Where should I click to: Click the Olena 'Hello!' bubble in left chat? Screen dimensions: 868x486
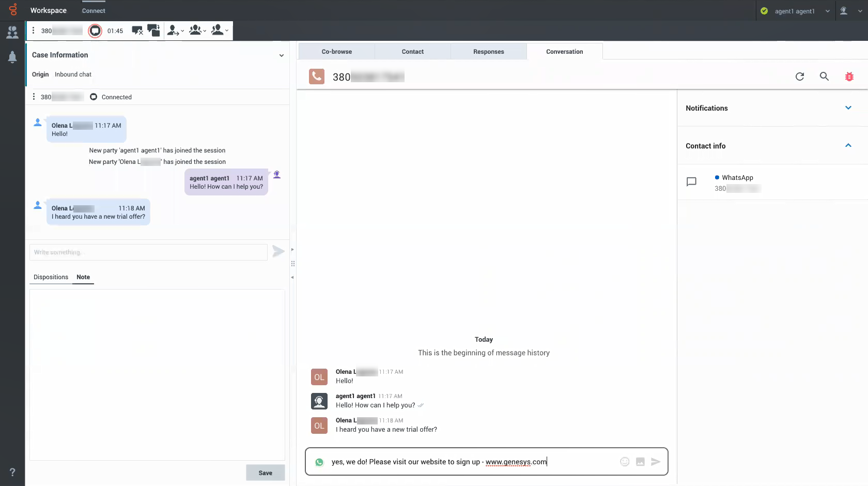[x=86, y=129]
